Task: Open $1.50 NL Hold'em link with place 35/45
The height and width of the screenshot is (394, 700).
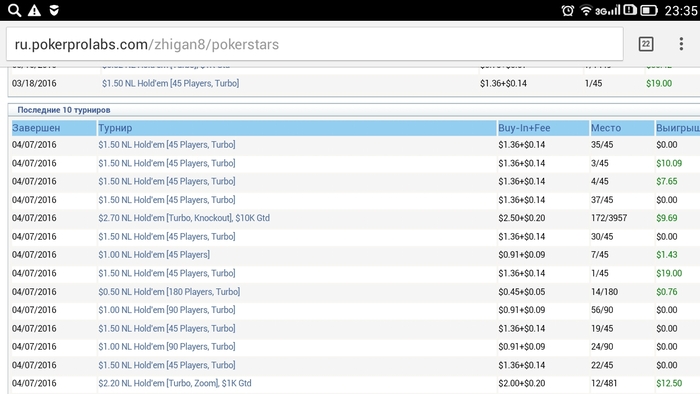Action: coord(167,145)
